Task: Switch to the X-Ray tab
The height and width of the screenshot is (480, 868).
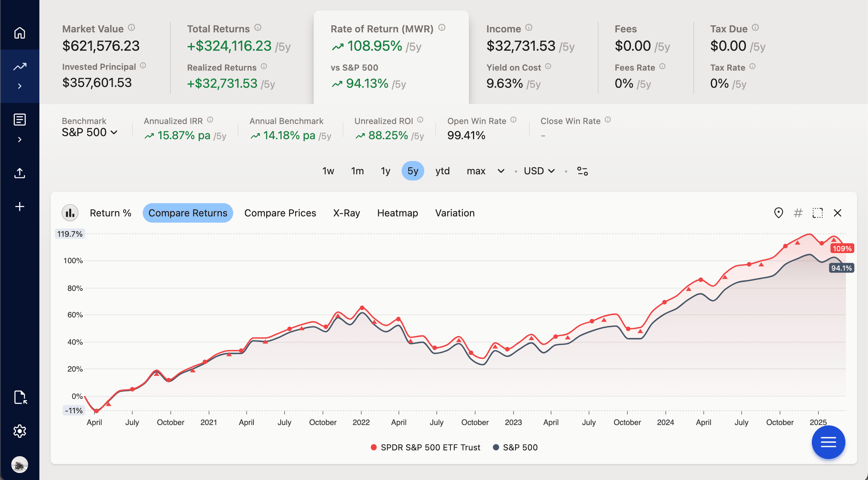Action: 346,213
